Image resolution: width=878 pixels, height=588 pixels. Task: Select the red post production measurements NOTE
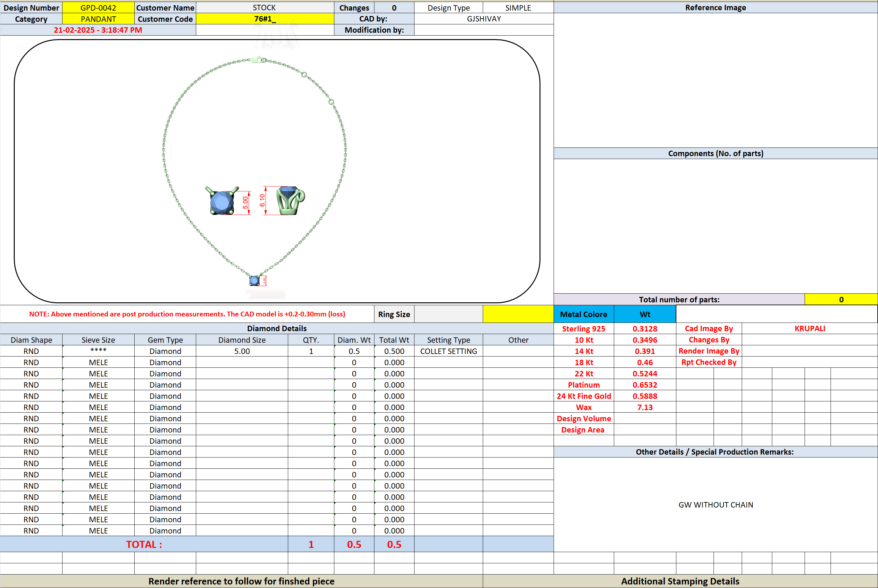coord(187,314)
